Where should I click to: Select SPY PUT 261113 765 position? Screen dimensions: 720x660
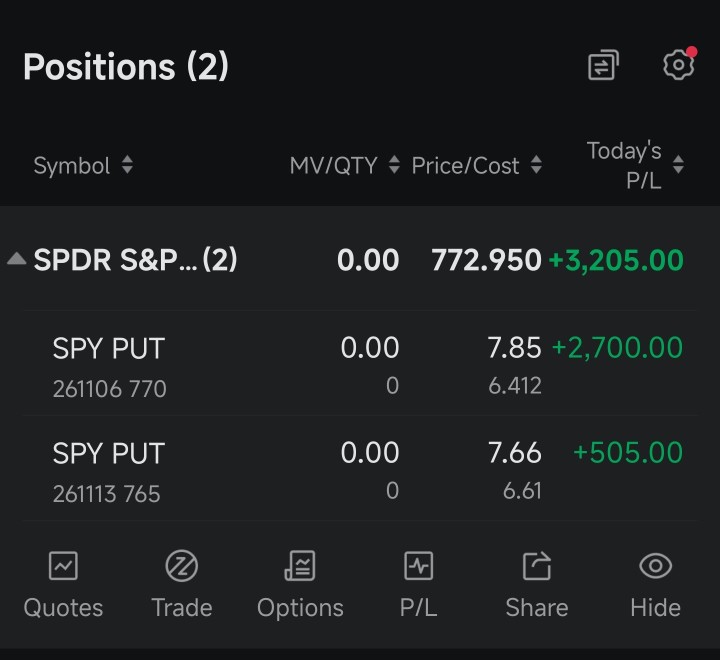tap(360, 468)
